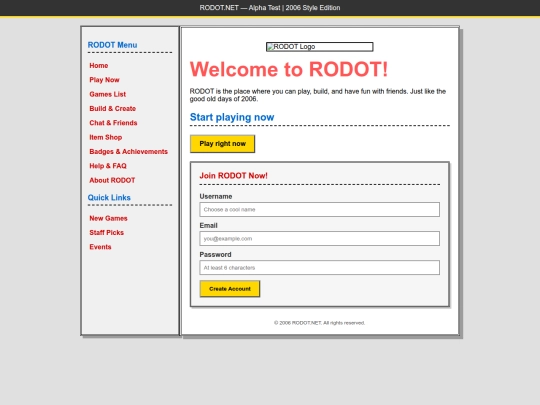Open Events quick link
The width and height of the screenshot is (540, 405).
coord(100,247)
